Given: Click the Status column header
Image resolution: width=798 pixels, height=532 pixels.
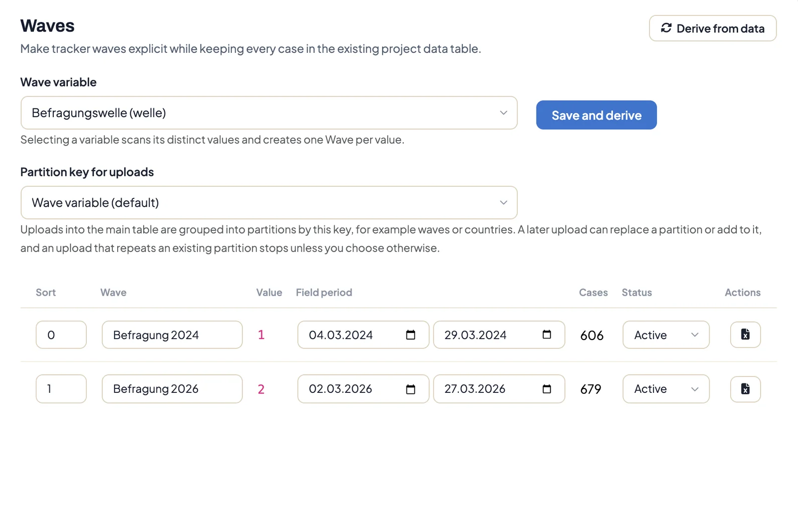Looking at the screenshot, I should tap(637, 293).
